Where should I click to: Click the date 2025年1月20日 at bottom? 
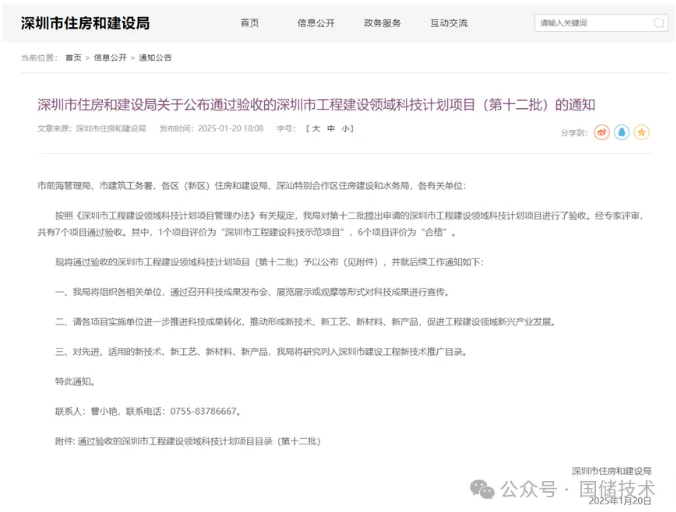tap(620, 501)
